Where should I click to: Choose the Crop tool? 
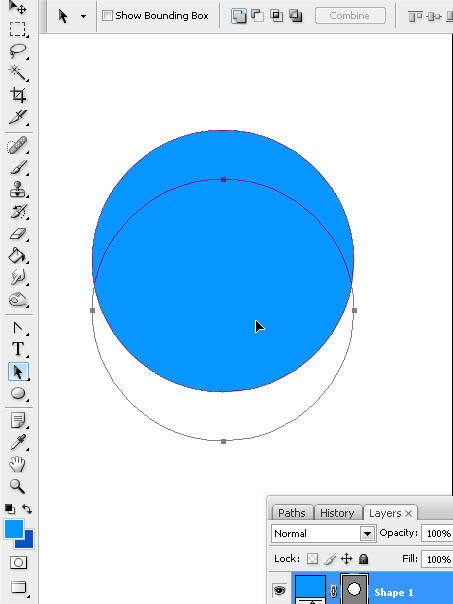(18, 95)
